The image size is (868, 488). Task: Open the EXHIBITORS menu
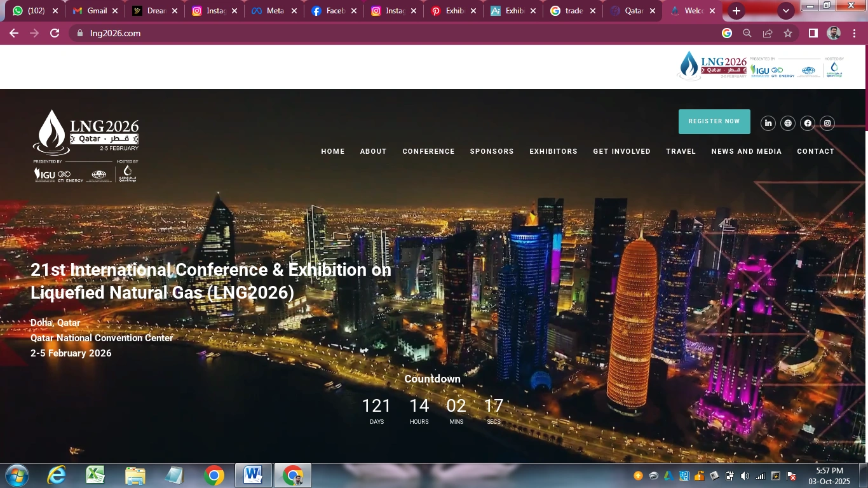click(x=553, y=151)
